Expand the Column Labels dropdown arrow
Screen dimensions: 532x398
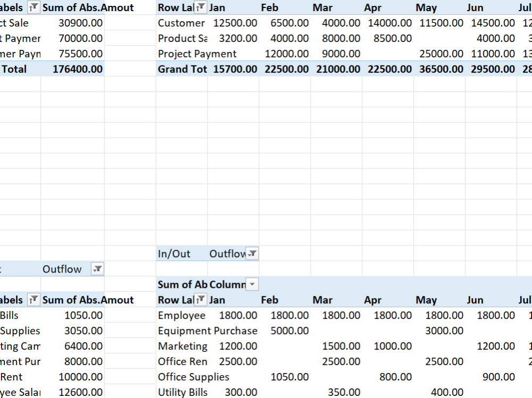[x=252, y=284]
